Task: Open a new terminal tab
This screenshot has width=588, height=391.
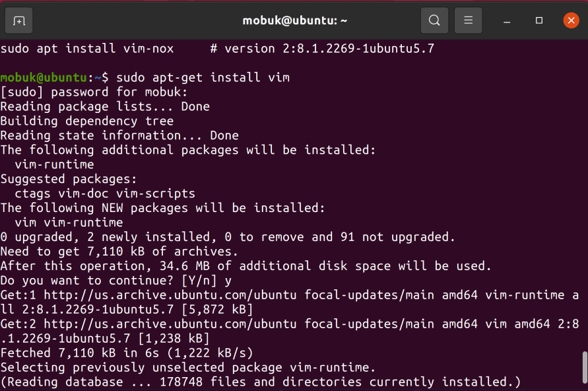Action: (x=18, y=20)
